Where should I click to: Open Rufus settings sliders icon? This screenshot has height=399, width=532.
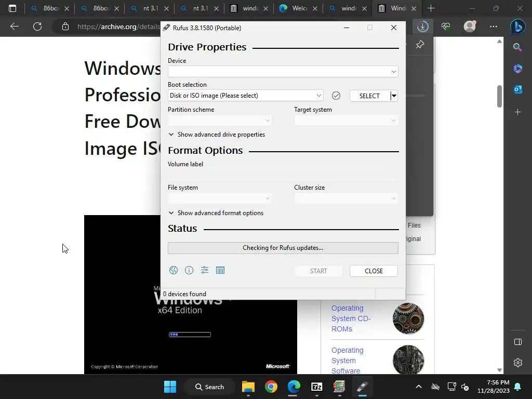tap(205, 270)
